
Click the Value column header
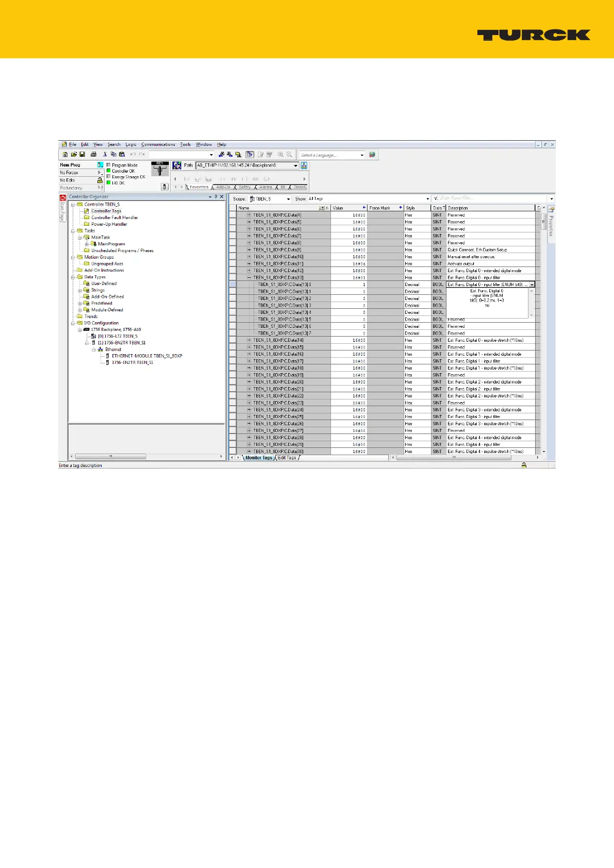click(x=349, y=208)
